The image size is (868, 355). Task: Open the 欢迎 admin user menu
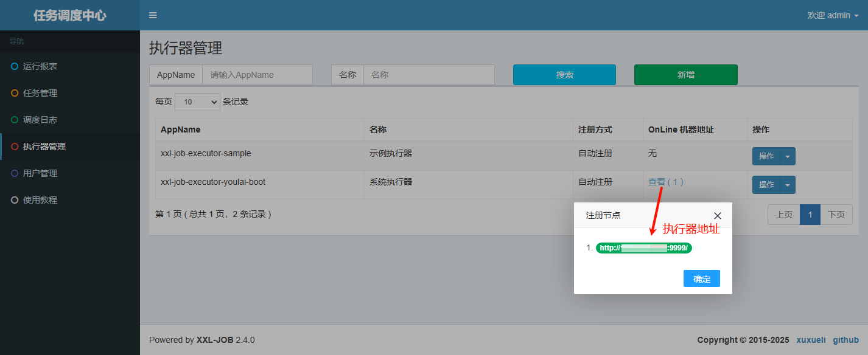tap(833, 15)
